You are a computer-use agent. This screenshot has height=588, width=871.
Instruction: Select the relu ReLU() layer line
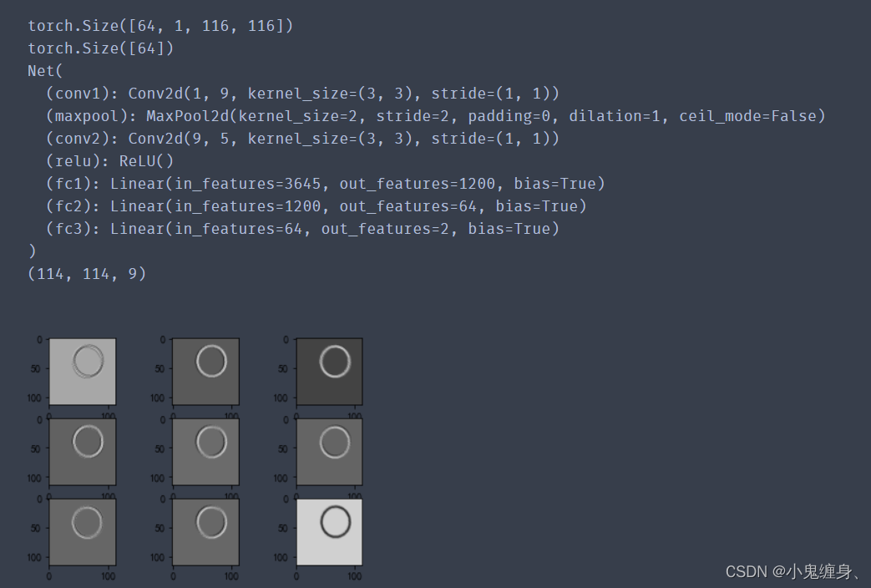pyautogui.click(x=109, y=161)
